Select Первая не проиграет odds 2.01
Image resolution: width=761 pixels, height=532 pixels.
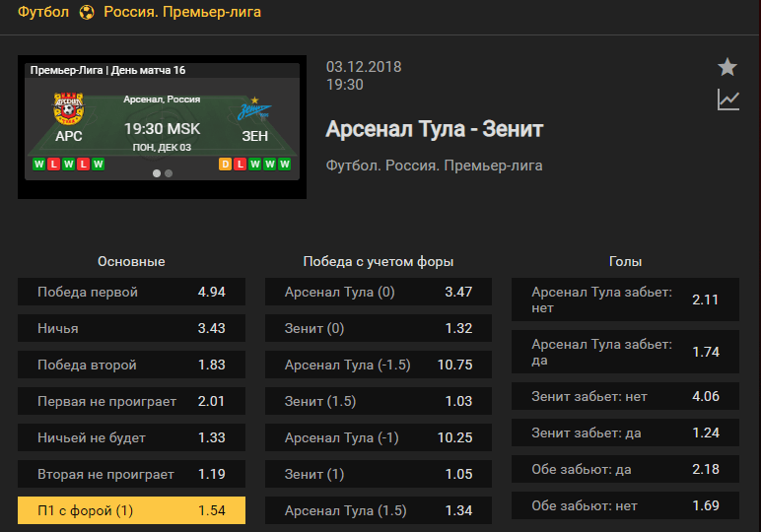pyautogui.click(x=131, y=401)
